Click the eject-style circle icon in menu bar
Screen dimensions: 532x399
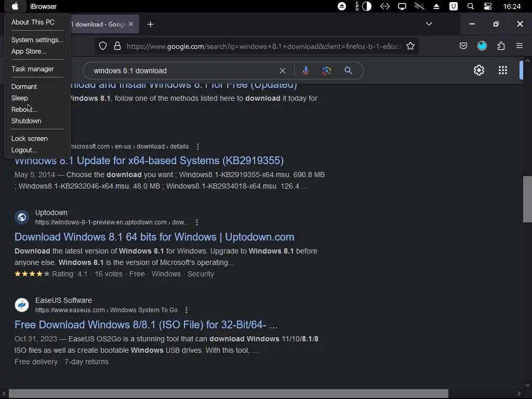[x=342, y=6]
